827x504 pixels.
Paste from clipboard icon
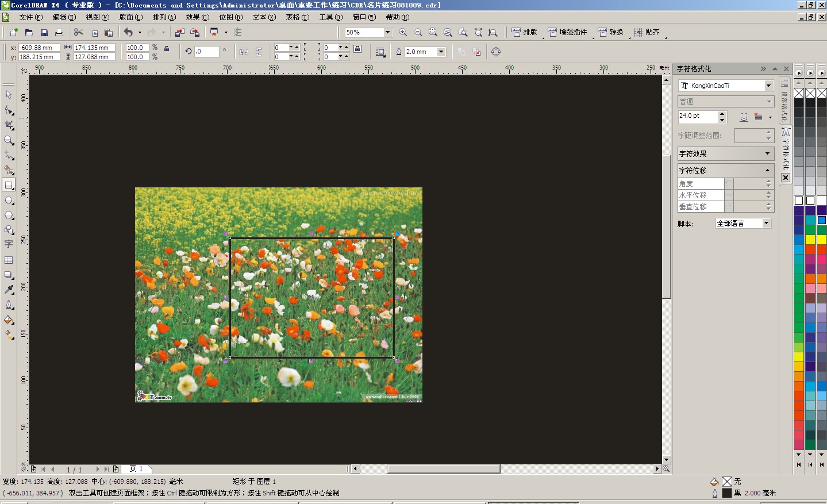[109, 33]
